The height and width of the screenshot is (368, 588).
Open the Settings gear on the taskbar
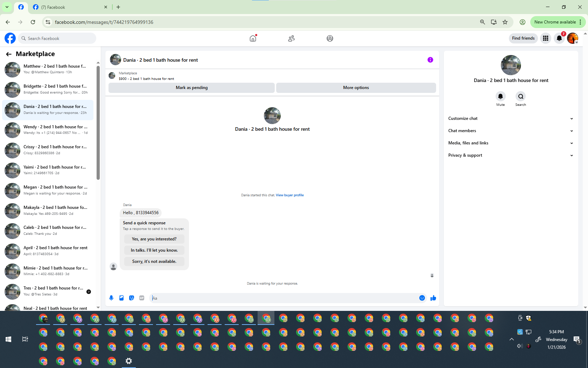coord(129,361)
